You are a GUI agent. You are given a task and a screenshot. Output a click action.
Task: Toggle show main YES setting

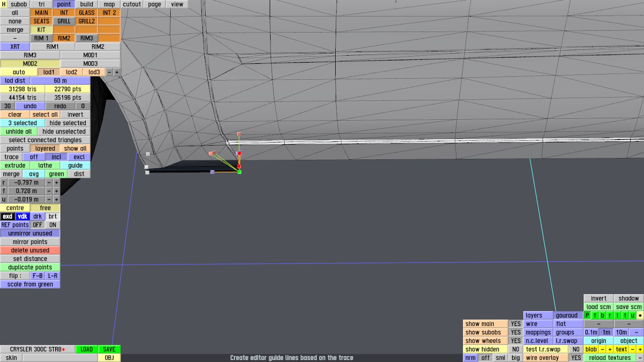(516, 324)
